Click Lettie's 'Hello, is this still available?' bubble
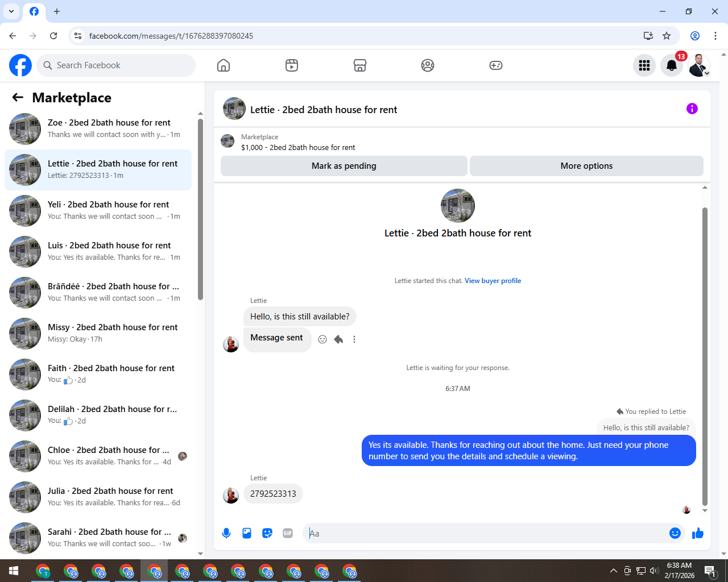The width and height of the screenshot is (728, 582). click(x=300, y=317)
